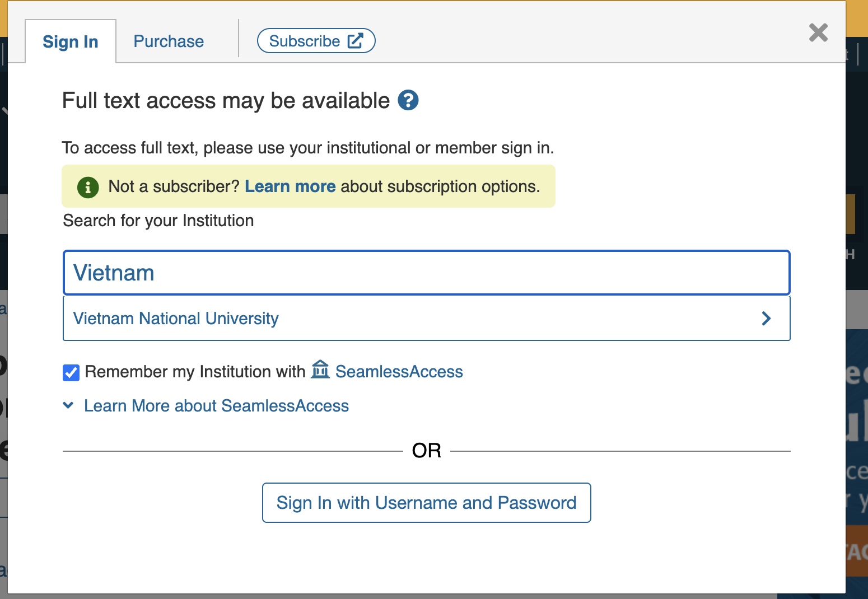The image size is (868, 599).
Task: Click chevron arrow beside Vietnam National University
Action: coord(766,319)
